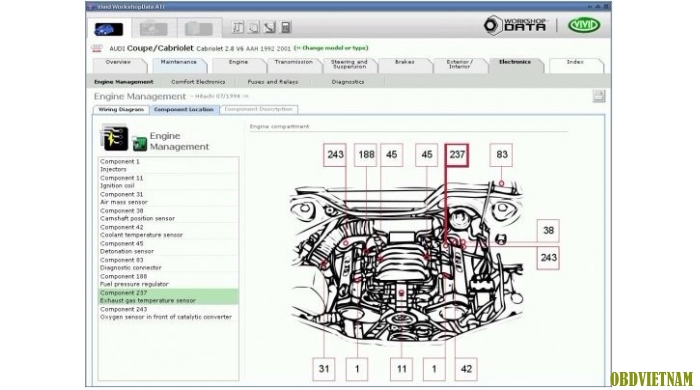This screenshot has width=700, height=390.
Task: Click callout box 38 beside the engine drawing
Action: [x=548, y=230]
